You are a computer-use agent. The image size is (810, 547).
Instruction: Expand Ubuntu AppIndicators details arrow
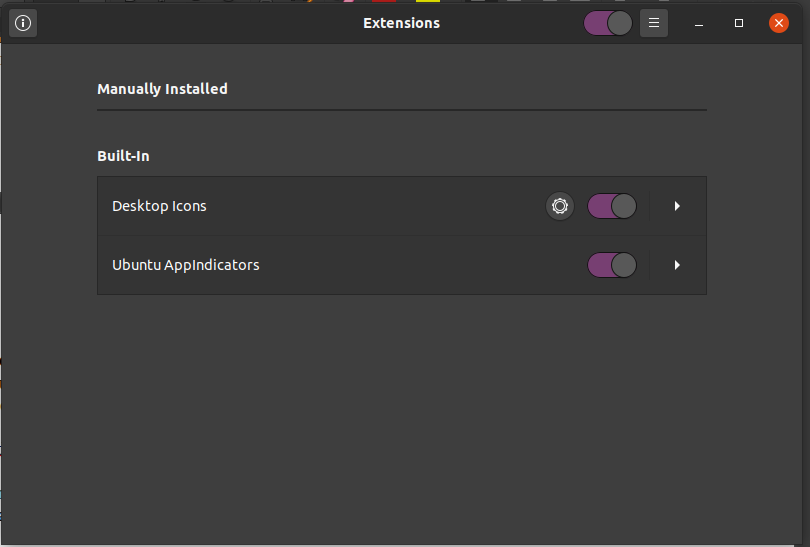(x=677, y=265)
